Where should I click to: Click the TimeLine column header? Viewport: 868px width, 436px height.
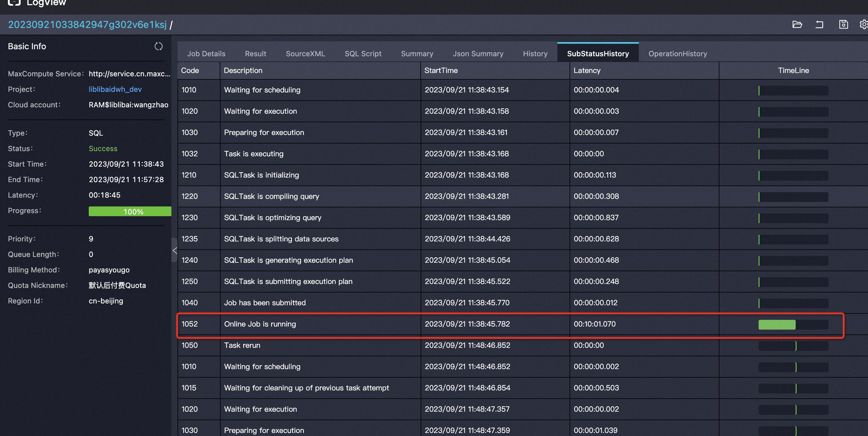pos(793,70)
